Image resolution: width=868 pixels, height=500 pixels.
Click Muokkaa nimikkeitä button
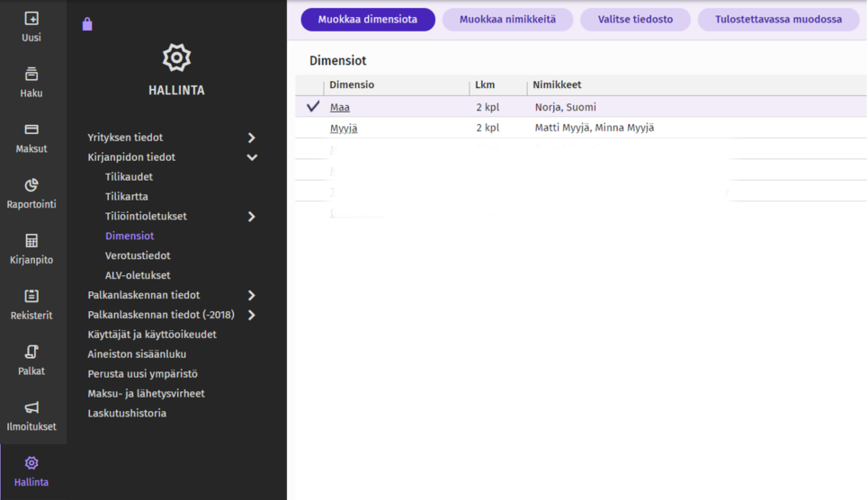coord(507,20)
